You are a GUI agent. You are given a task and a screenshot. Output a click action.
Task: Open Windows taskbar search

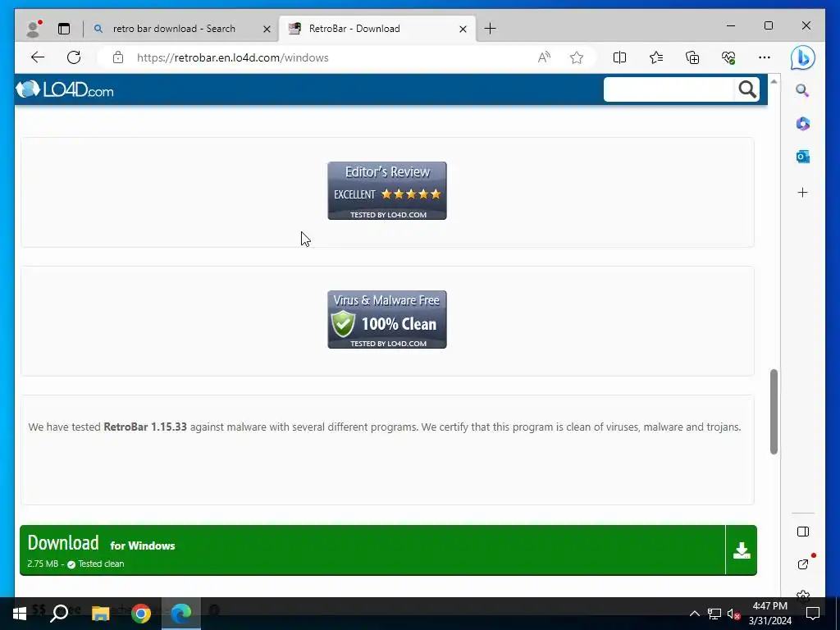point(59,614)
